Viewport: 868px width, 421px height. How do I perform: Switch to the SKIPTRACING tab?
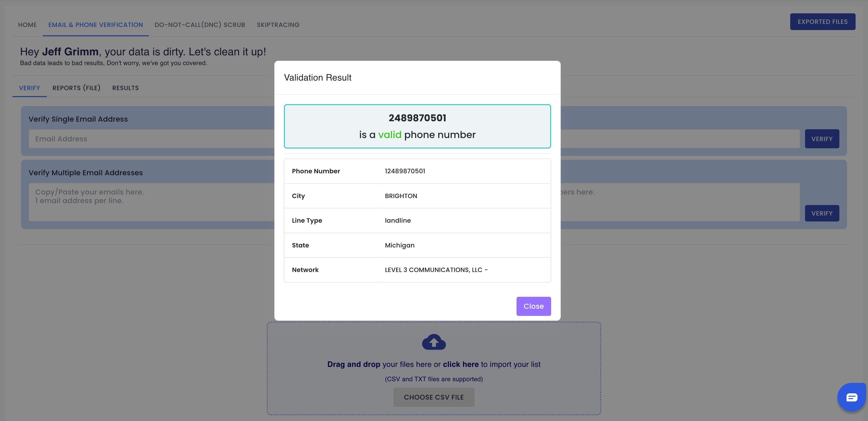pyautogui.click(x=278, y=25)
